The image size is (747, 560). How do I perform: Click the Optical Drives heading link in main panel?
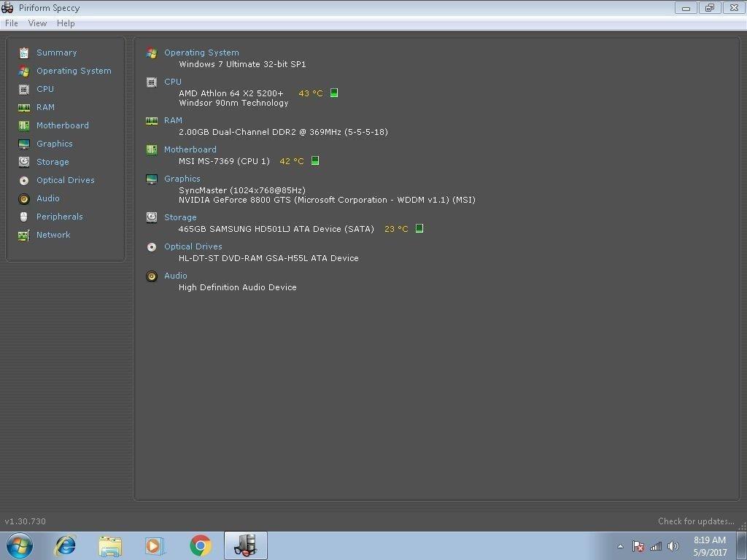(193, 246)
